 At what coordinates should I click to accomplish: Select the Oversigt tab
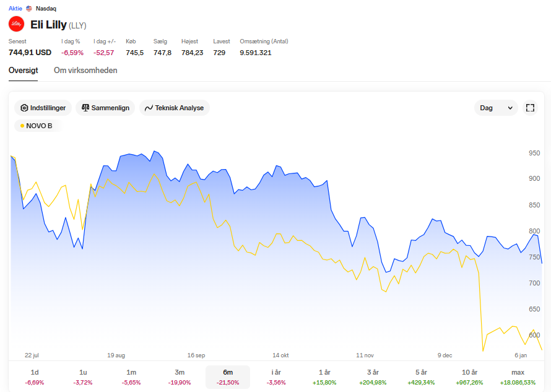pos(23,71)
